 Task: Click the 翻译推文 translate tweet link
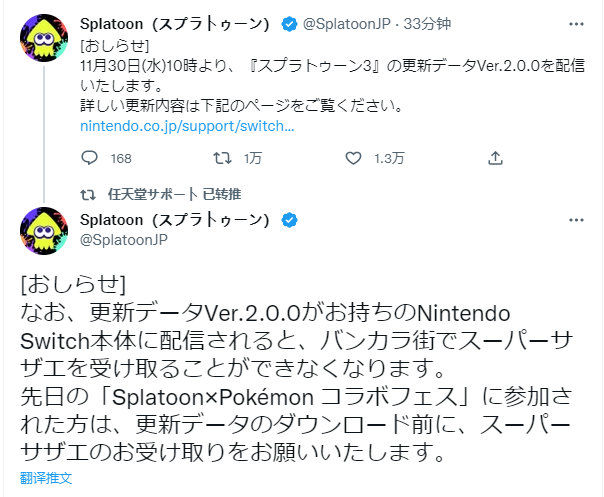pyautogui.click(x=46, y=478)
